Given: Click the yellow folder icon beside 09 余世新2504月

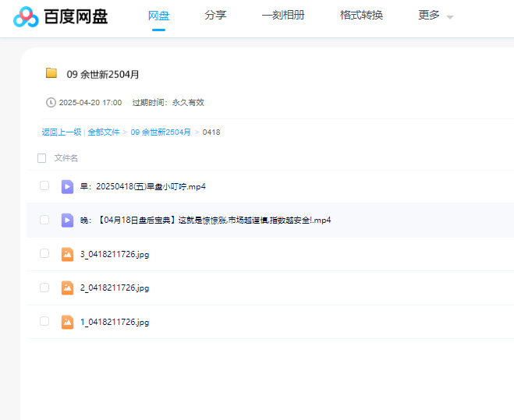Looking at the screenshot, I should [51, 73].
